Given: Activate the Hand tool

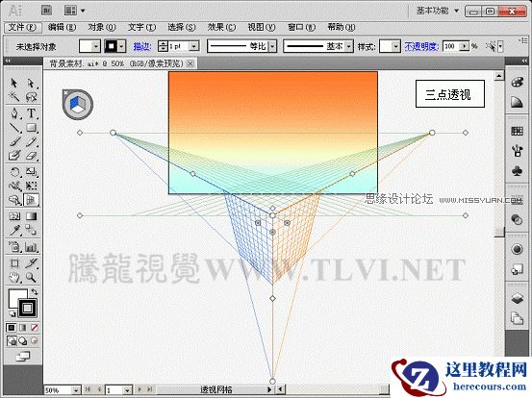Looking at the screenshot, I should click(13, 277).
